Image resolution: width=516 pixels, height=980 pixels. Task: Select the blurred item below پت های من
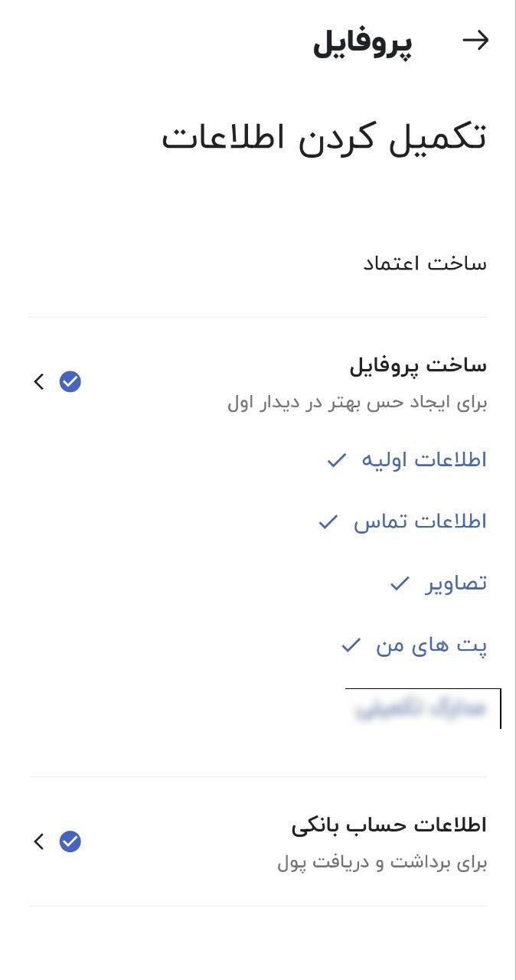(x=421, y=708)
